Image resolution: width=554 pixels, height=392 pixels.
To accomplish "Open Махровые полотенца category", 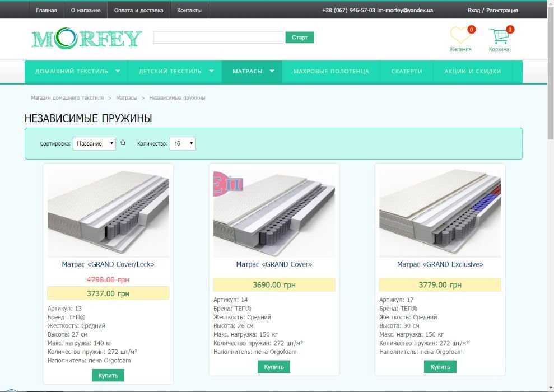I will (331, 71).
